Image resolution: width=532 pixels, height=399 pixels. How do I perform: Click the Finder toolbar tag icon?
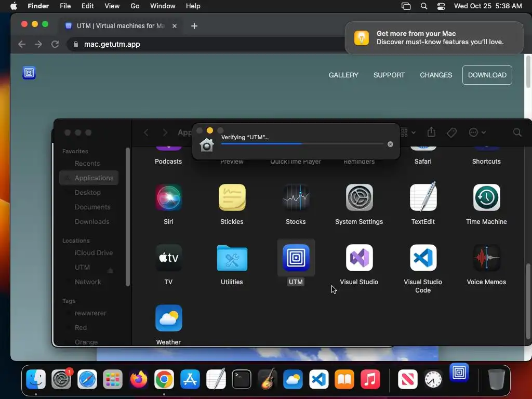tap(451, 132)
